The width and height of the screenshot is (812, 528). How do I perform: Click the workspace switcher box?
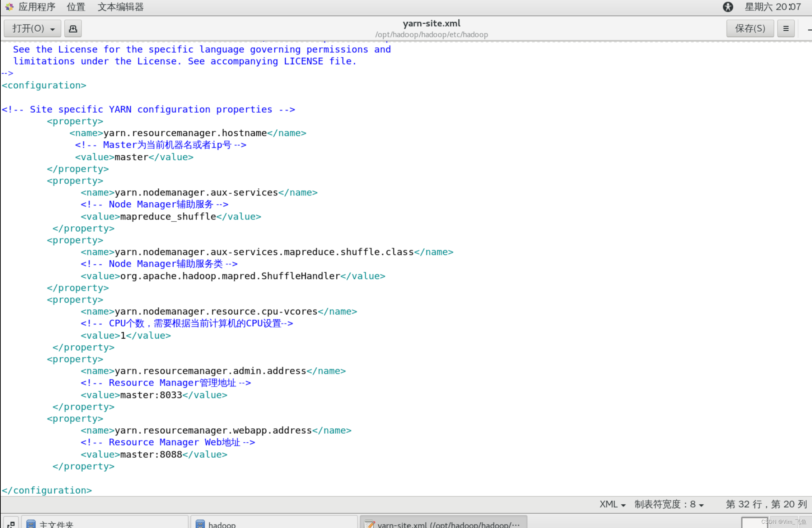click(754, 523)
